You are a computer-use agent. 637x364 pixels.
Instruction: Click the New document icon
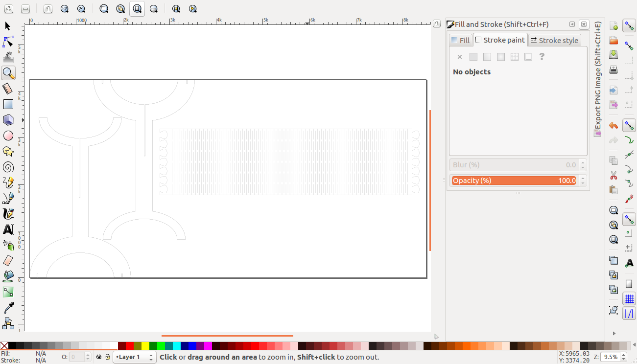pyautogui.click(x=613, y=26)
